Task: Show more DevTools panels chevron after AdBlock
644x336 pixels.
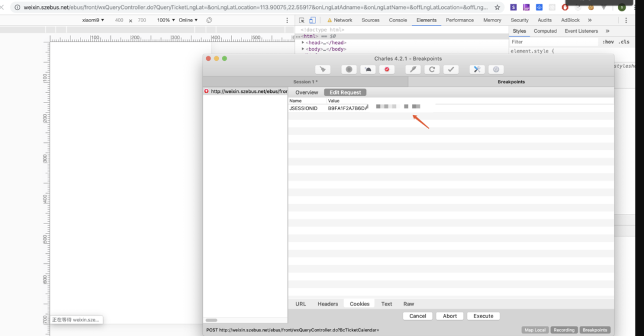Action: click(590, 20)
